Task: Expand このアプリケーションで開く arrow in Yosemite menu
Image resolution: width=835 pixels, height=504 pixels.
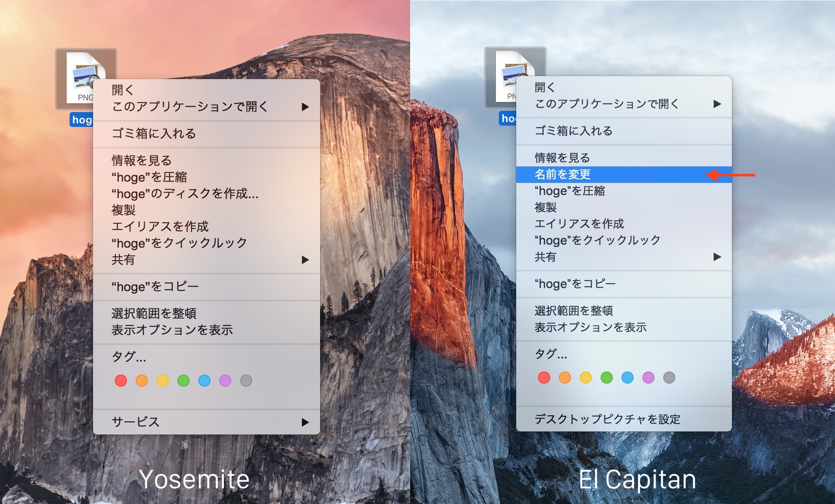Action: click(305, 106)
